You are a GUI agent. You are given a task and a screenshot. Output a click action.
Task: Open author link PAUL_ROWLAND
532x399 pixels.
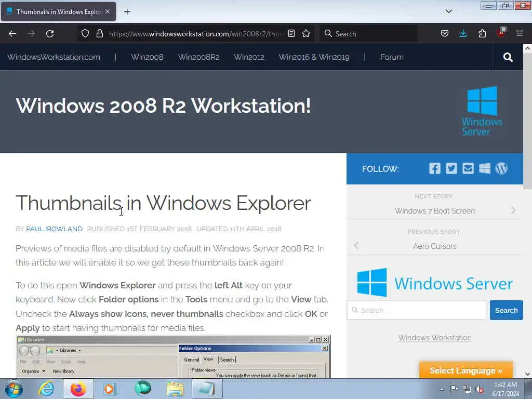click(54, 229)
